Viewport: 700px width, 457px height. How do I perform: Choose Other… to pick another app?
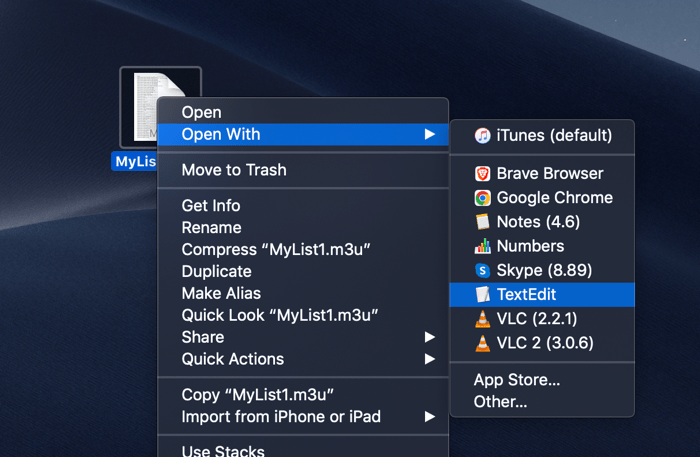click(x=500, y=402)
